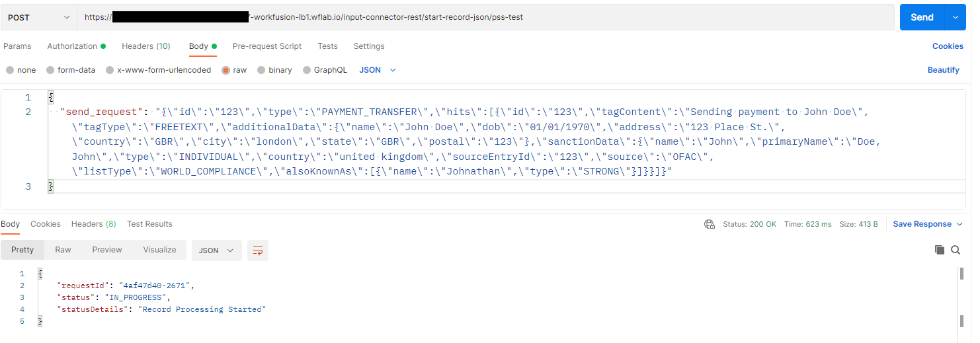Select the GraphQL body radio option
Viewport: 980px width, 343px height.
tap(307, 70)
